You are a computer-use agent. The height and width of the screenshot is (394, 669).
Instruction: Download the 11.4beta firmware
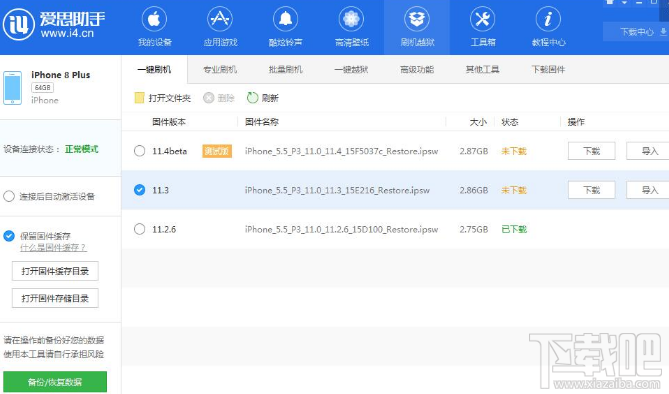(x=591, y=151)
